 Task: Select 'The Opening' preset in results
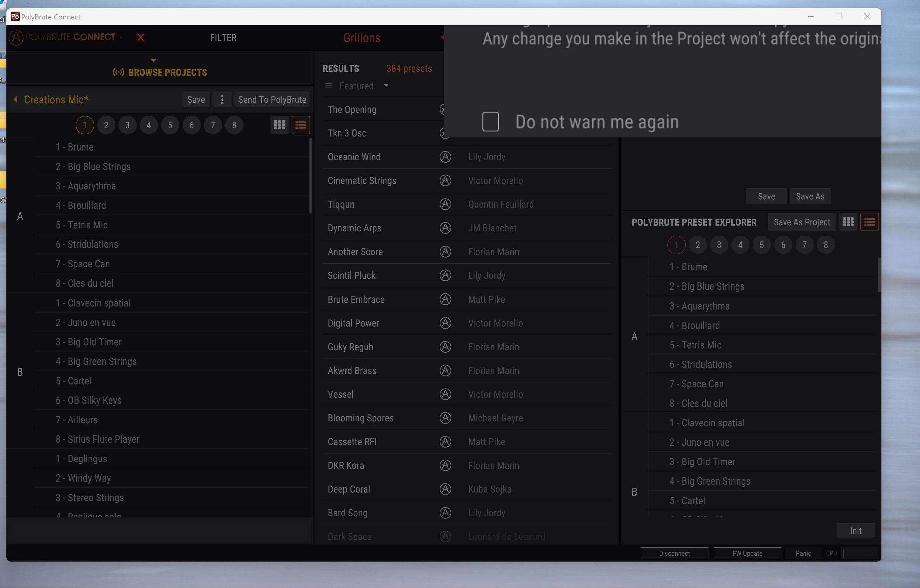pos(383,110)
